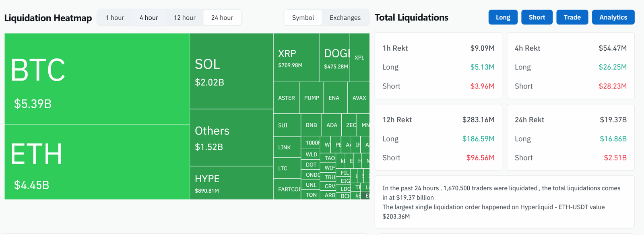Click the Short button
The width and height of the screenshot is (644, 235).
coord(537,17)
